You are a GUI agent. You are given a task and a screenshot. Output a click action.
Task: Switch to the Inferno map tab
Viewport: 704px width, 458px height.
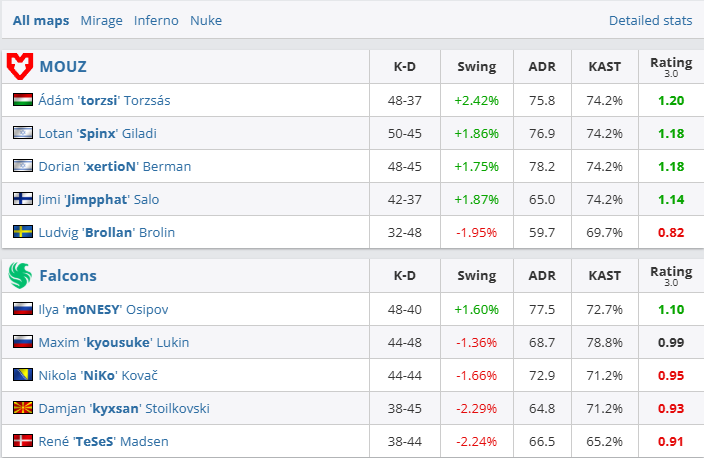[156, 20]
